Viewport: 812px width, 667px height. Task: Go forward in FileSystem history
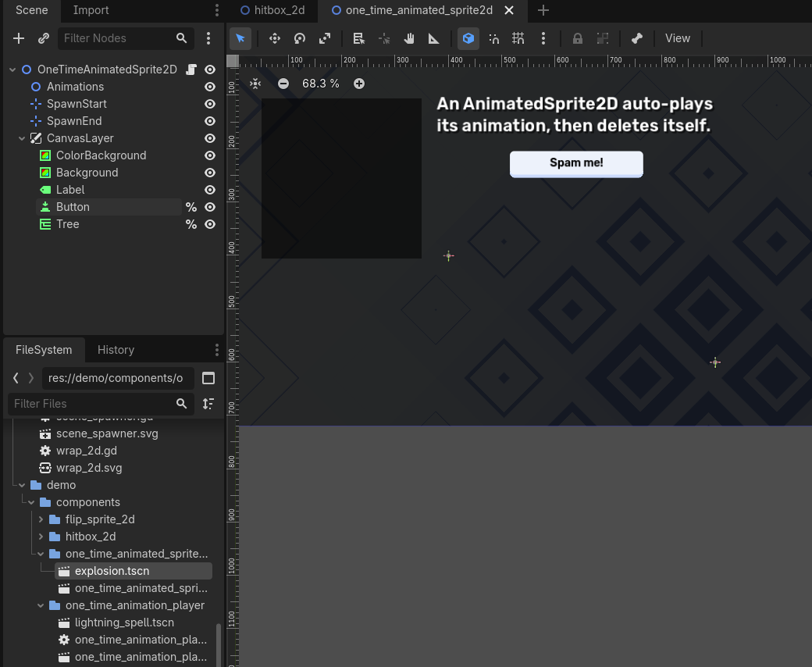point(31,379)
